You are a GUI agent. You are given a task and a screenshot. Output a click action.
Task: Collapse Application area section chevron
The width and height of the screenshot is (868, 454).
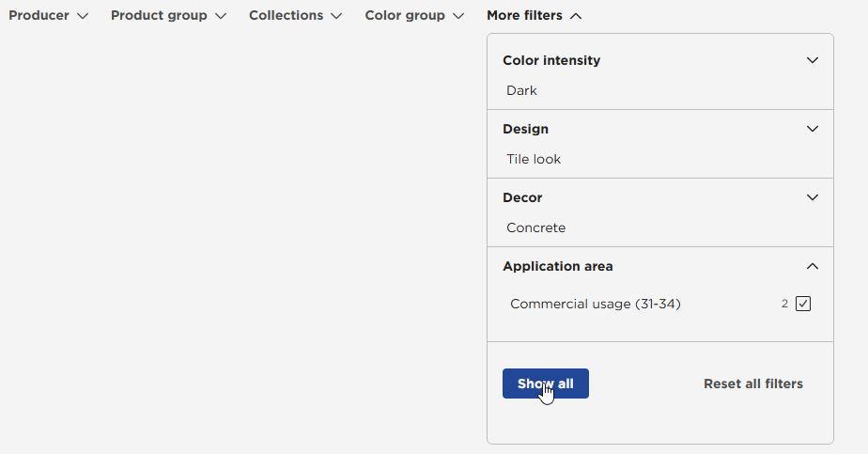(x=813, y=266)
